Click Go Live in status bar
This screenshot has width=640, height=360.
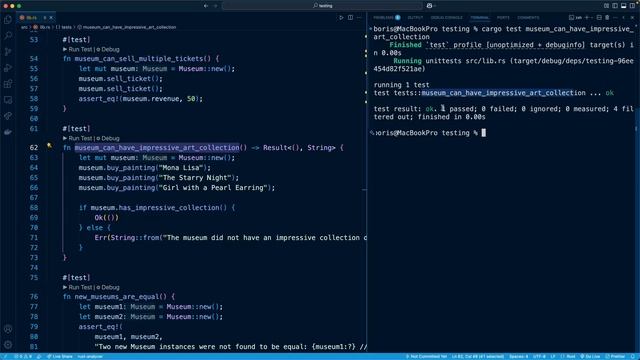tap(590, 356)
